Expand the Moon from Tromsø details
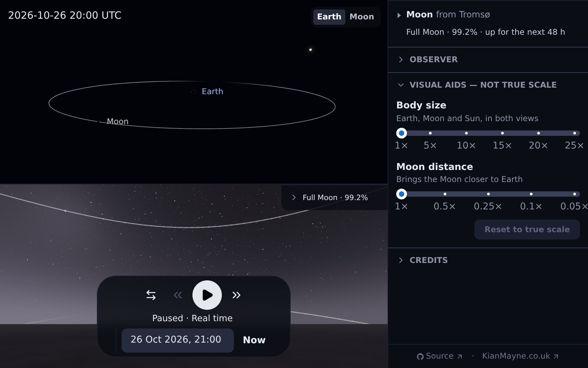Image resolution: width=588 pixels, height=368 pixels. 399,15
